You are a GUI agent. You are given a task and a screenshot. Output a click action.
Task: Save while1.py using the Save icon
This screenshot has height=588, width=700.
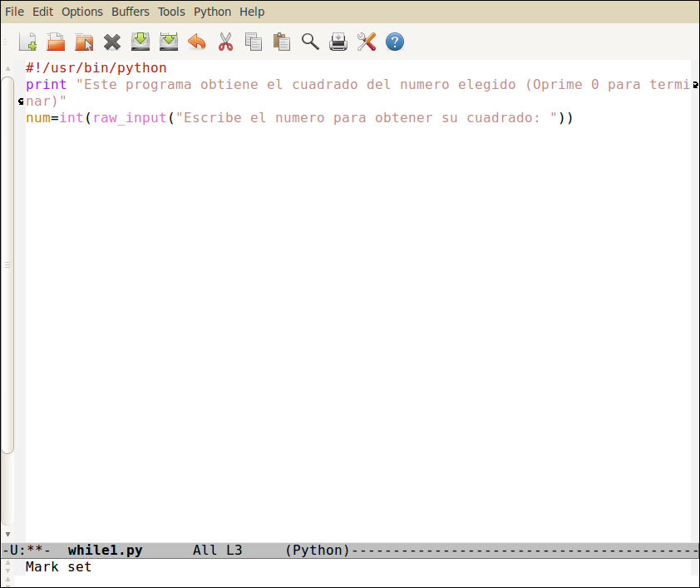point(140,42)
